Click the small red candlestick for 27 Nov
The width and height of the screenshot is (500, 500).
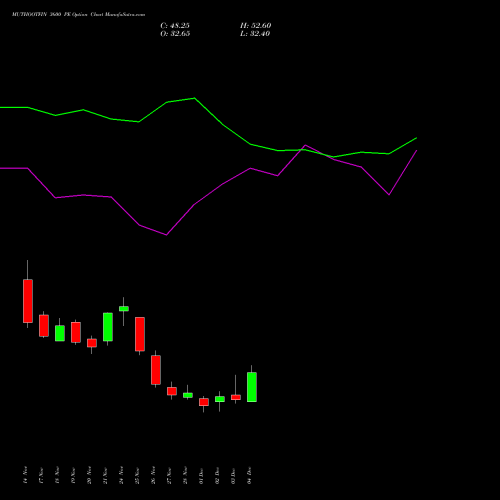coord(172,391)
